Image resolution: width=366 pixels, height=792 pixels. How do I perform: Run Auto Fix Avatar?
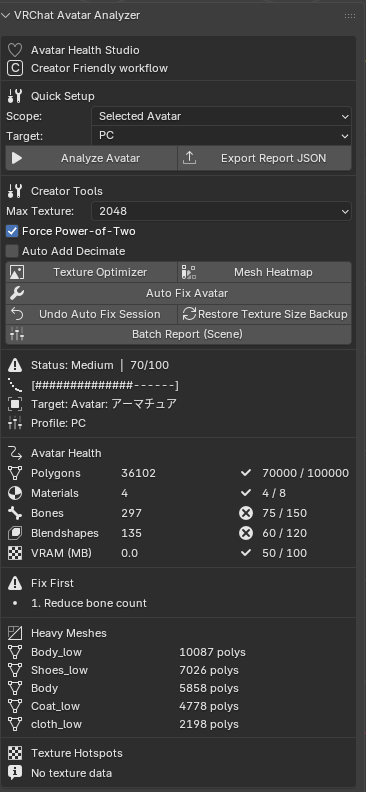pyautogui.click(x=179, y=293)
